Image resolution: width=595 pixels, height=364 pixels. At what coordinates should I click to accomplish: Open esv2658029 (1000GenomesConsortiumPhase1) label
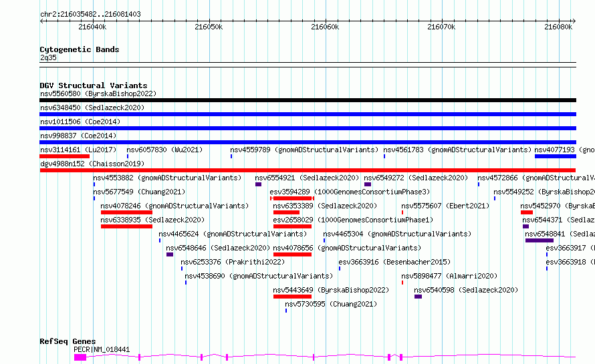(353, 220)
